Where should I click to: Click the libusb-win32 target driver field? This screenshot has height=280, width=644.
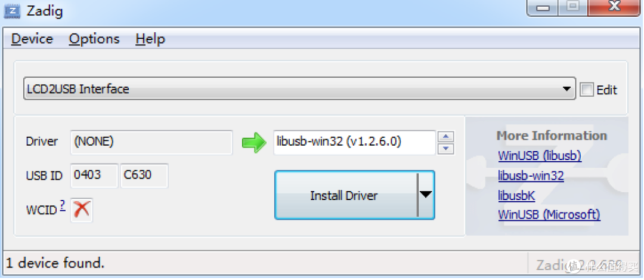(354, 142)
